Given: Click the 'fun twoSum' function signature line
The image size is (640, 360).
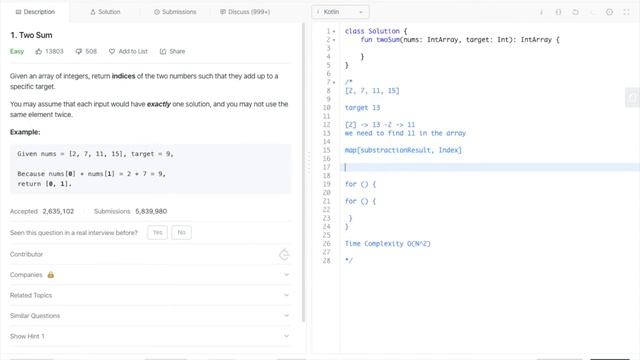Looking at the screenshot, I should pos(460,40).
